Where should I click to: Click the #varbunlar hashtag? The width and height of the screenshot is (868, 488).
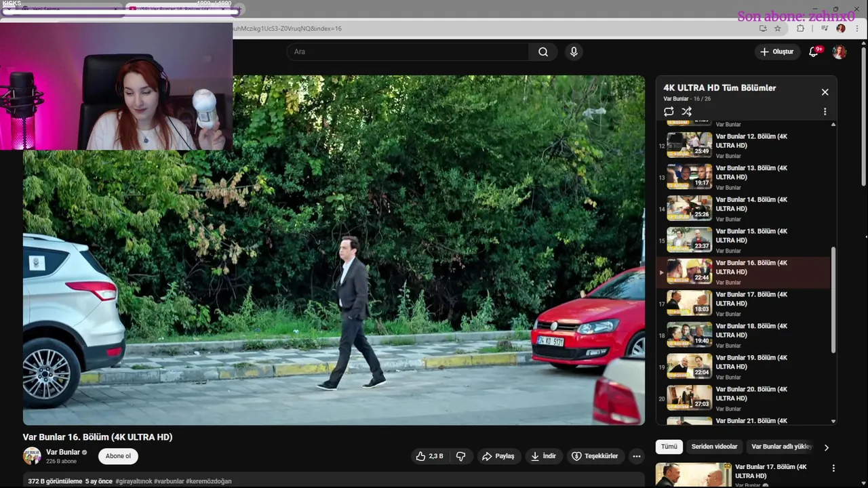(x=169, y=481)
